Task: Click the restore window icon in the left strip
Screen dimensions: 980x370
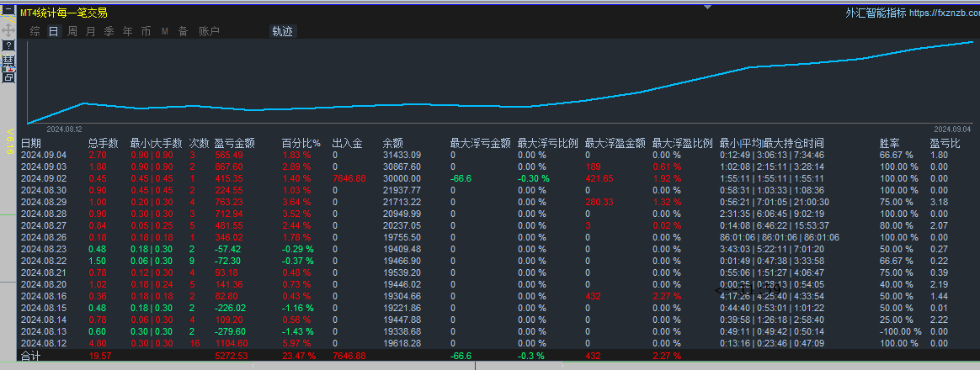Action: (x=8, y=77)
